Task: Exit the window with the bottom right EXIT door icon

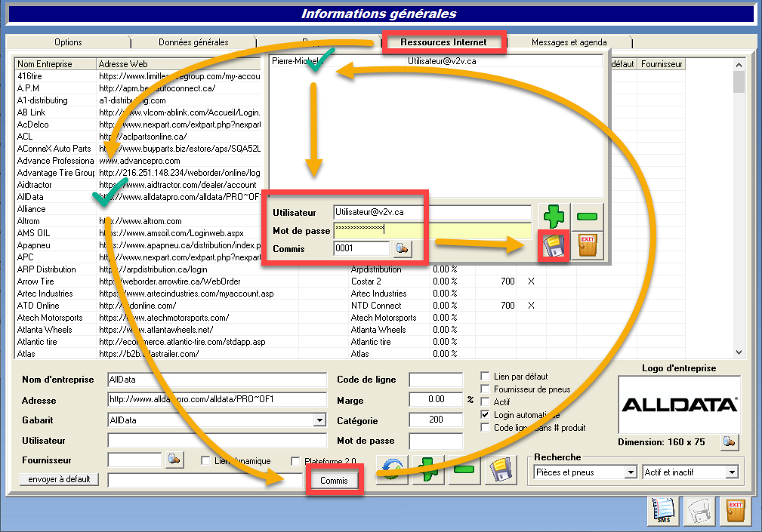Action: point(736,511)
